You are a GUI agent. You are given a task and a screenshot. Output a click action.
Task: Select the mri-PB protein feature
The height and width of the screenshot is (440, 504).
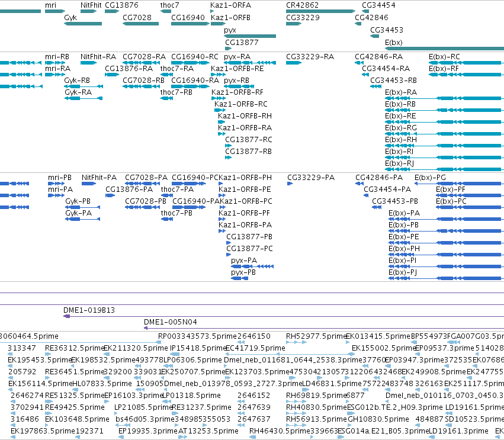click(x=56, y=184)
